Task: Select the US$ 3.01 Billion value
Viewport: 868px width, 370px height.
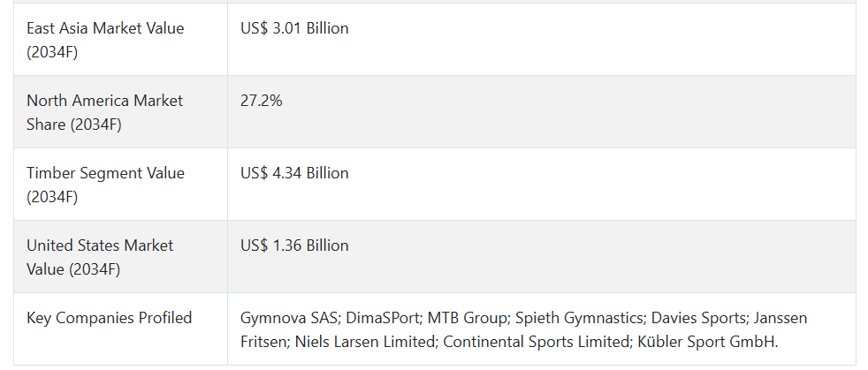Action: tap(294, 28)
